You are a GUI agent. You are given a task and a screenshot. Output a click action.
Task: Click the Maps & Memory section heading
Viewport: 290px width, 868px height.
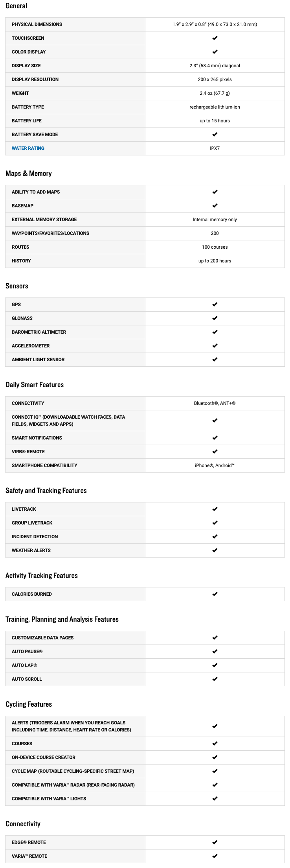pos(29,174)
